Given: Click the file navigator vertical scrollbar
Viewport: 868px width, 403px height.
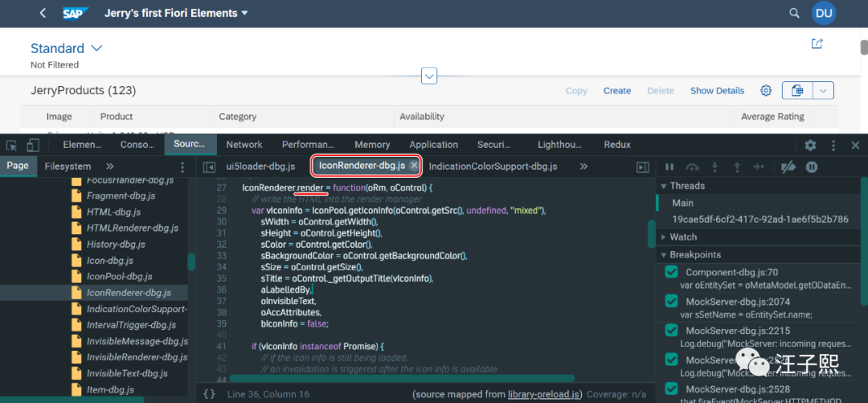Looking at the screenshot, I should coord(191,261).
